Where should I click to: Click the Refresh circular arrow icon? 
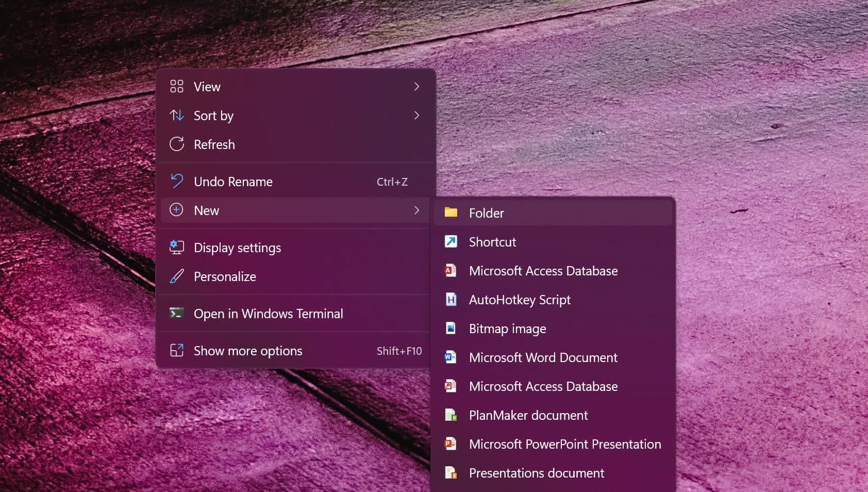177,144
